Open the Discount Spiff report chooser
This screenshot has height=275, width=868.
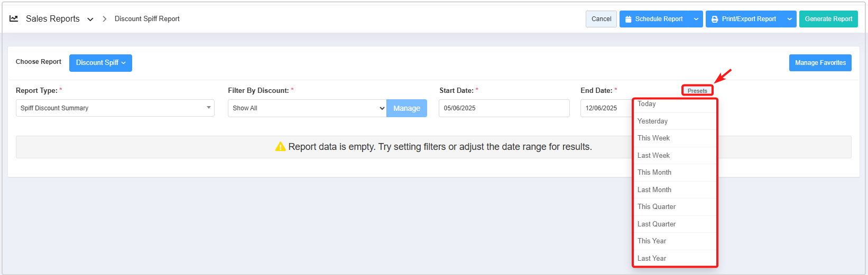(x=100, y=63)
